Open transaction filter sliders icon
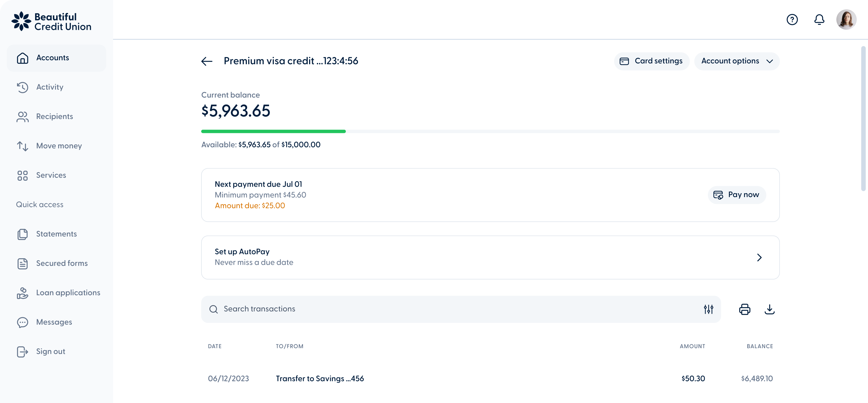Viewport: 868px width, 403px height. (708, 309)
